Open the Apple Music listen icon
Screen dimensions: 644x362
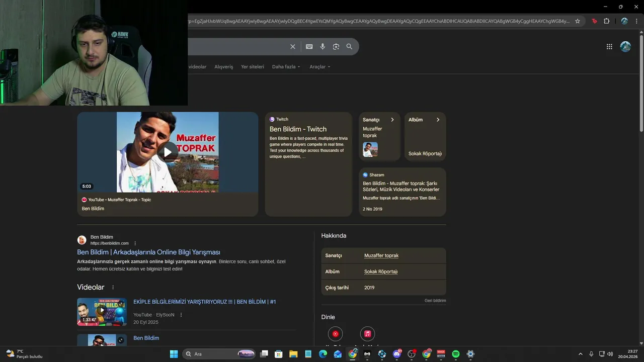coord(367,334)
